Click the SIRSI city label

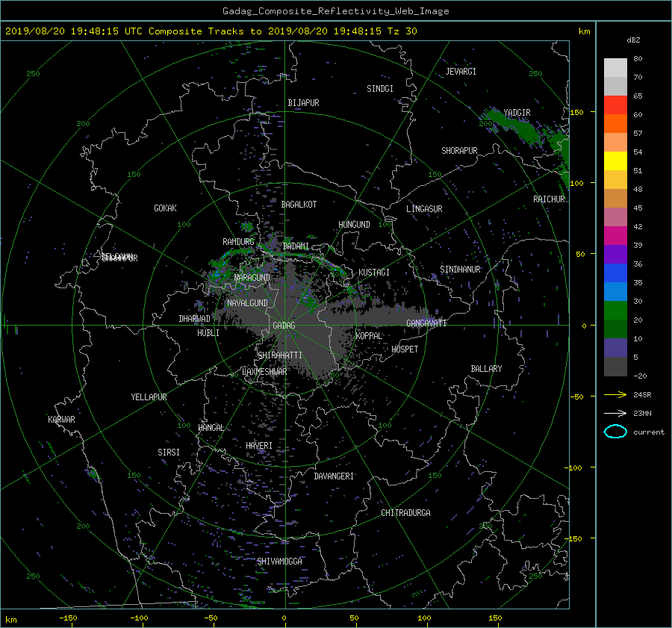(169, 453)
